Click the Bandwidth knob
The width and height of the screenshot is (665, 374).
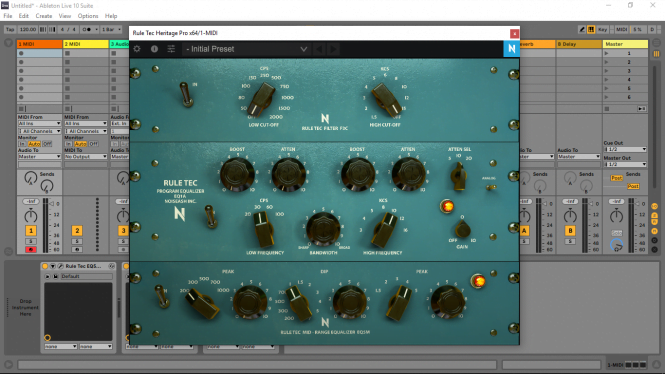(x=323, y=229)
